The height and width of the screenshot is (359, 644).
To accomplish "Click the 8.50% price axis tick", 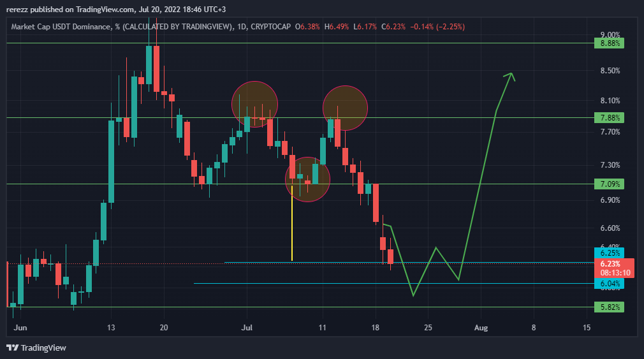I will 610,71.
